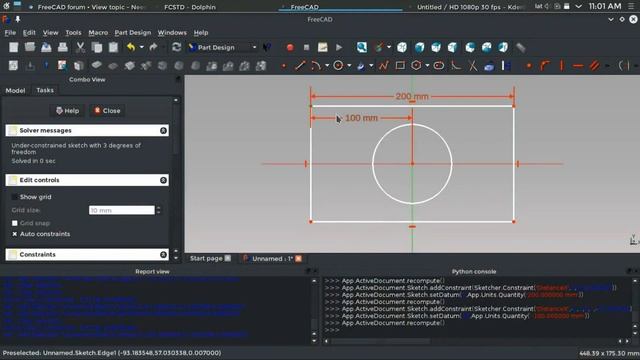Select the Create slot tool
Image resolution: width=640 pixels, height=360 pixels.
click(x=439, y=65)
